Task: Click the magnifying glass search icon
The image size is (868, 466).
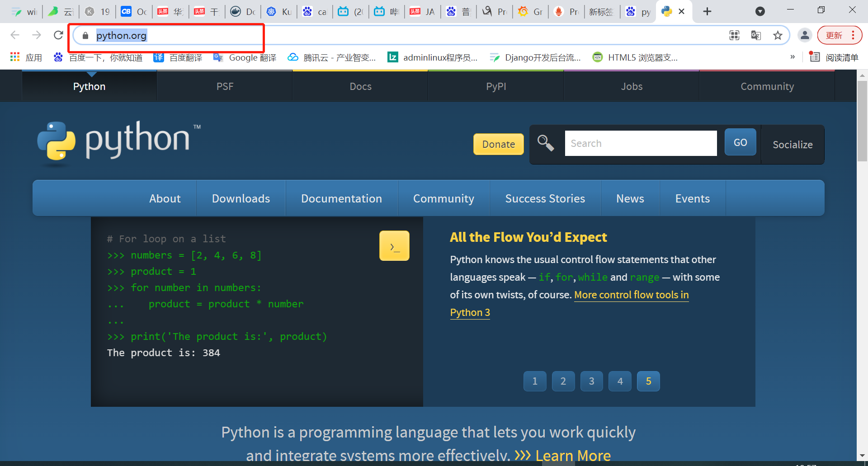Action: point(546,143)
